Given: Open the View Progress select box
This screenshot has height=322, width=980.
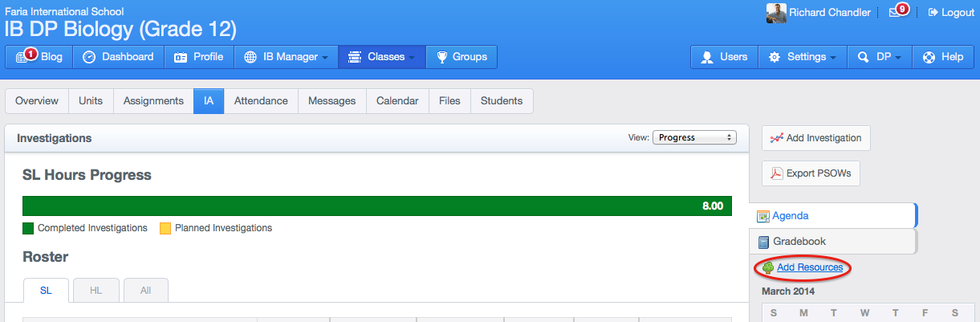Looking at the screenshot, I should pos(694,137).
